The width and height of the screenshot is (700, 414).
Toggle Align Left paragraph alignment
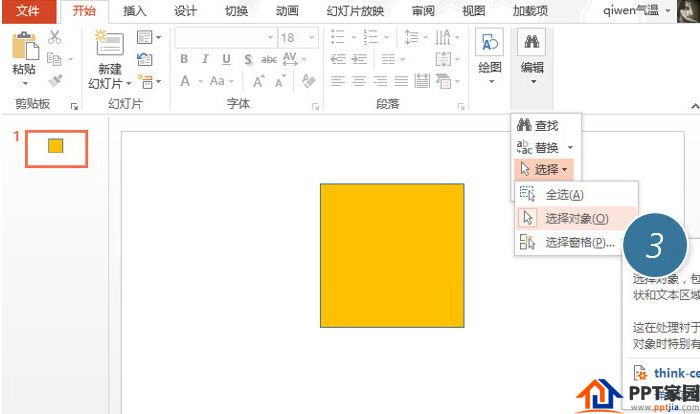[x=338, y=81]
